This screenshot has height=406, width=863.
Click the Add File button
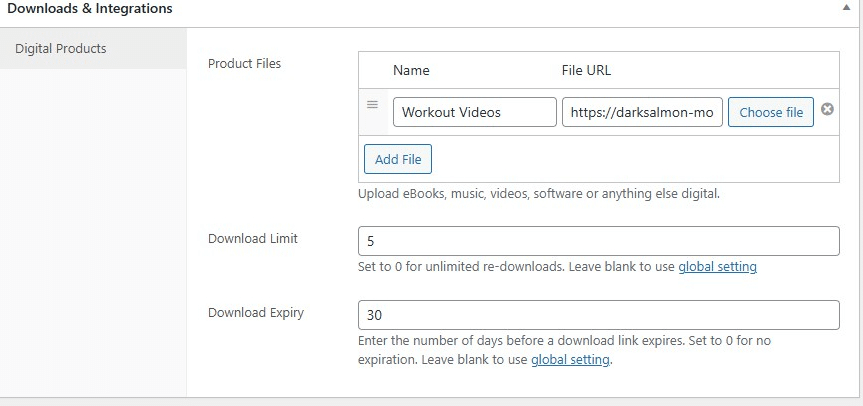click(397, 159)
